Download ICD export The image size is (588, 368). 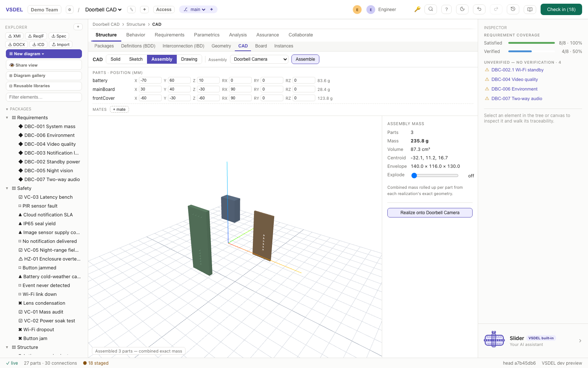(38, 45)
